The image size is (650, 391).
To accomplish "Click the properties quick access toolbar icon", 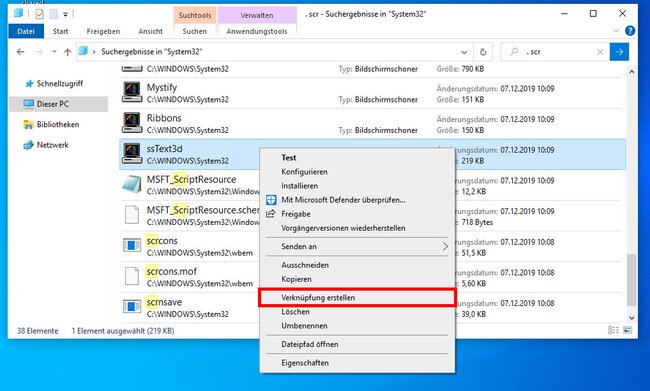I will [x=39, y=14].
